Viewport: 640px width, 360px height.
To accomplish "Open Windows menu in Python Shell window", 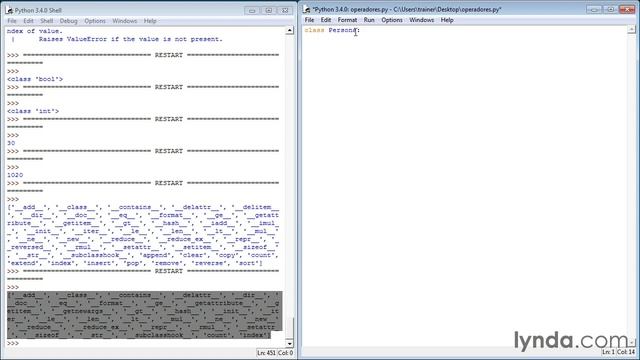I will coord(124,21).
